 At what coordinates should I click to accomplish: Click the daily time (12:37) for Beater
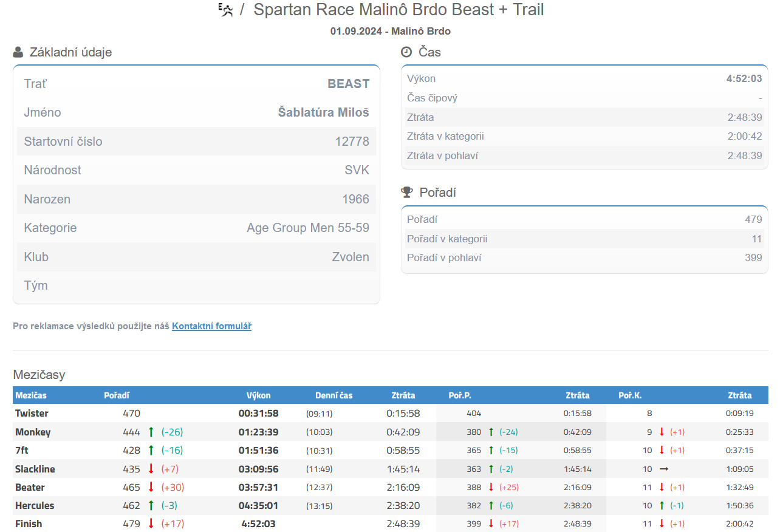click(x=319, y=487)
